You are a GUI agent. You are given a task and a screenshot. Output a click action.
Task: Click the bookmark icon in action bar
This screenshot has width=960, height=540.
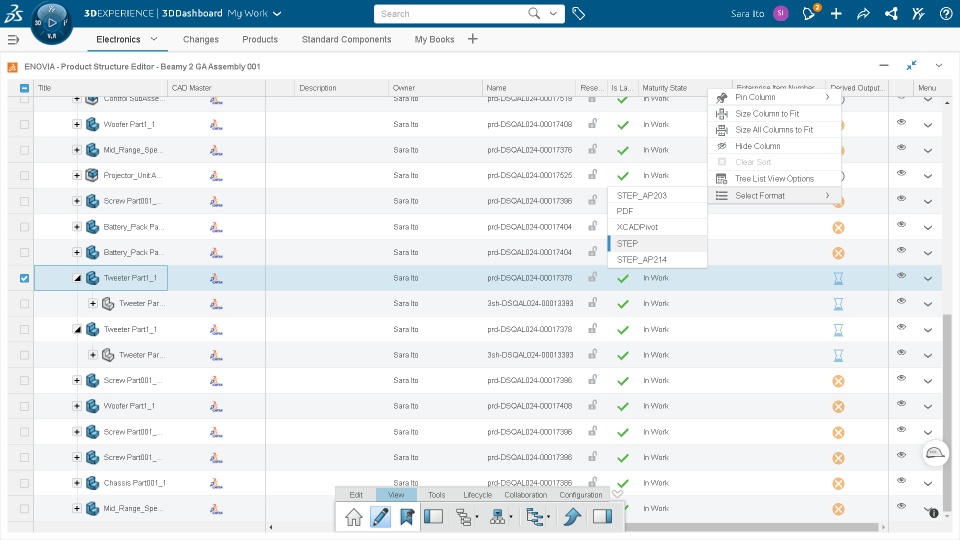click(407, 517)
